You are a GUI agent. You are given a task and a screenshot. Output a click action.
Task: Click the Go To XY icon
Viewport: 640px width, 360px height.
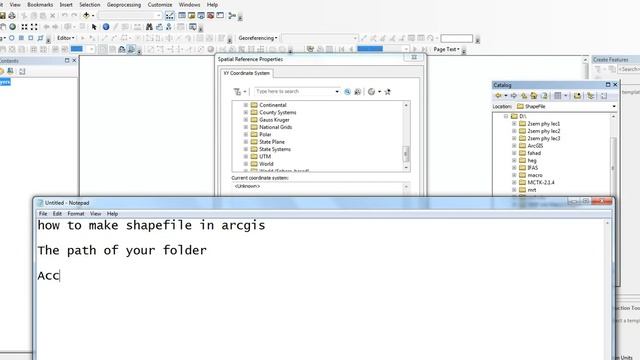coord(169,27)
